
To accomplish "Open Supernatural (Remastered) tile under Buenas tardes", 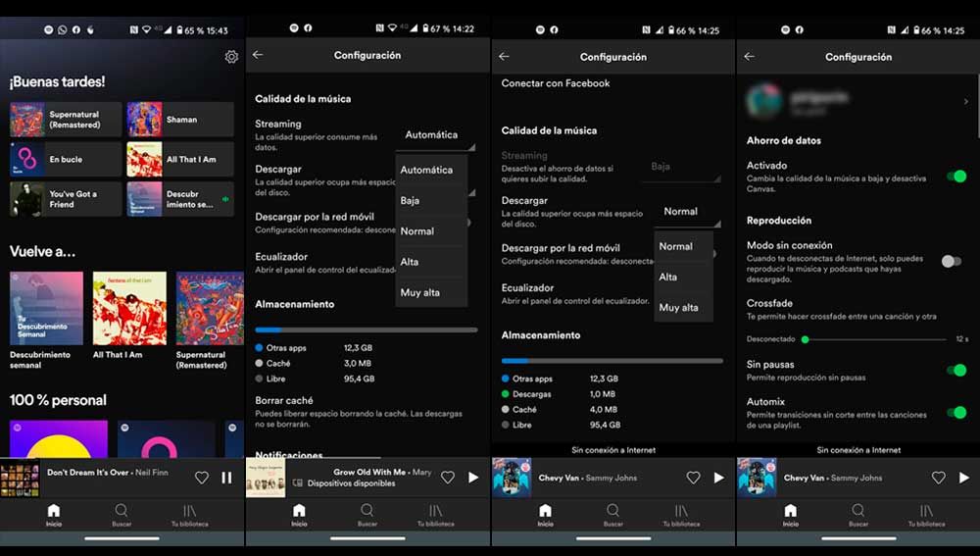I will pos(66,120).
